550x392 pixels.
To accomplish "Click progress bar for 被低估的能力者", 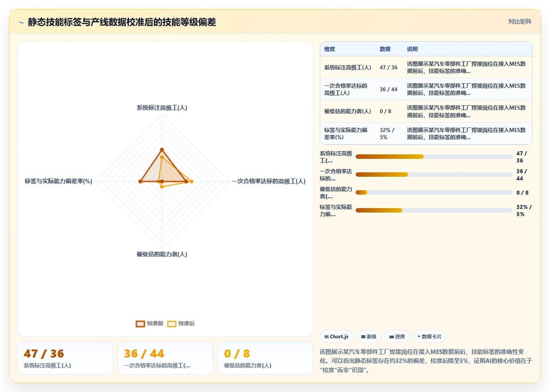I will click(x=434, y=192).
